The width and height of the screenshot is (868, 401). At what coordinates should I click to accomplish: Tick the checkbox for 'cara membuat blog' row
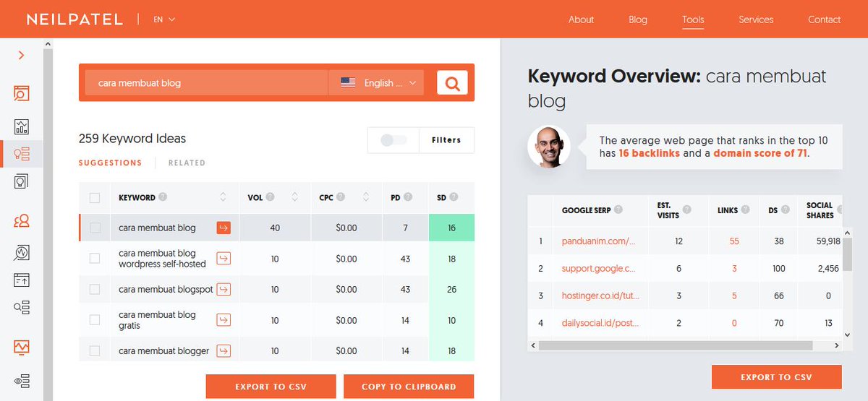[95, 228]
